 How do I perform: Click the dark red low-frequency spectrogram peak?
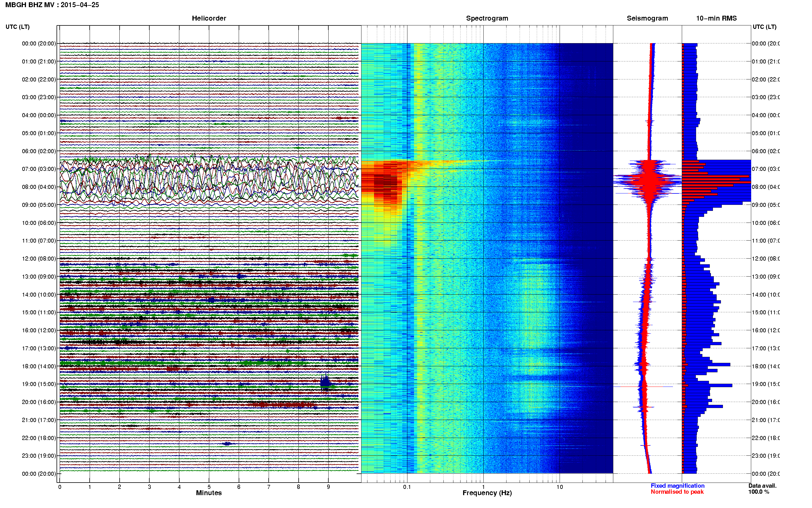[x=386, y=184]
